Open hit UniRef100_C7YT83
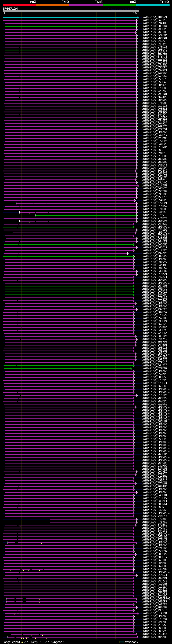 [x=154, y=236]
